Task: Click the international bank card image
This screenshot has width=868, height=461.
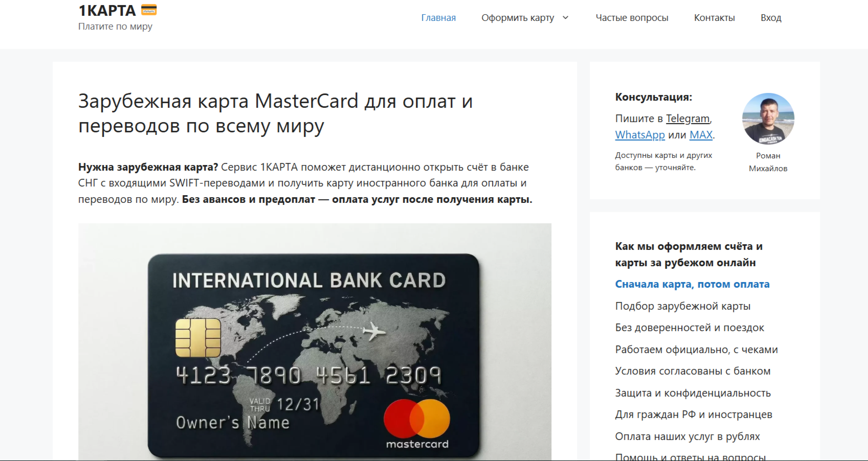Action: coord(315,342)
